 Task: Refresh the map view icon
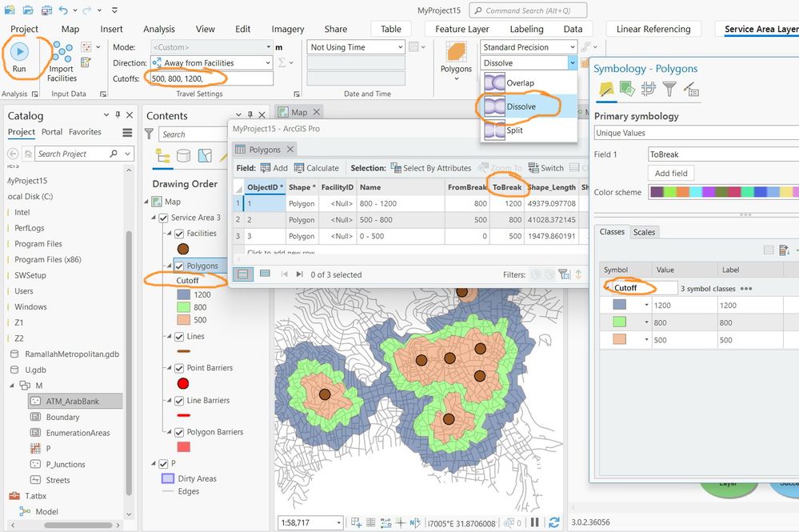pyautogui.click(x=554, y=522)
